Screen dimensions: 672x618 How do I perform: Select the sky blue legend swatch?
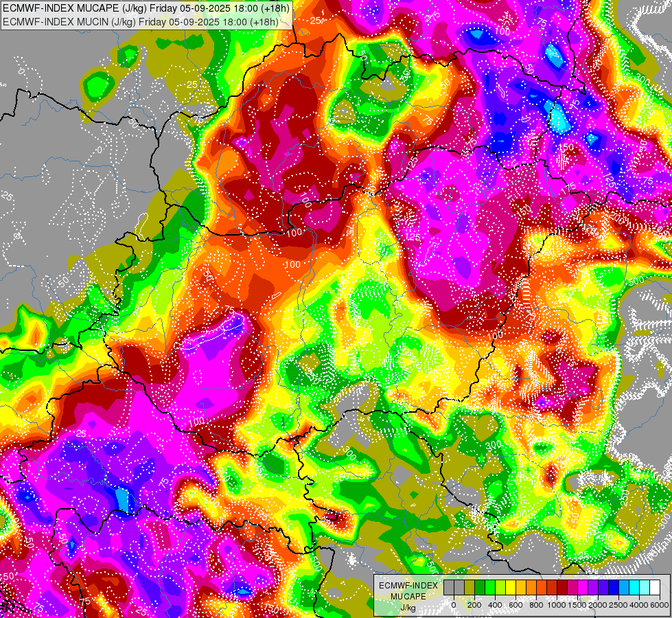coord(625,587)
